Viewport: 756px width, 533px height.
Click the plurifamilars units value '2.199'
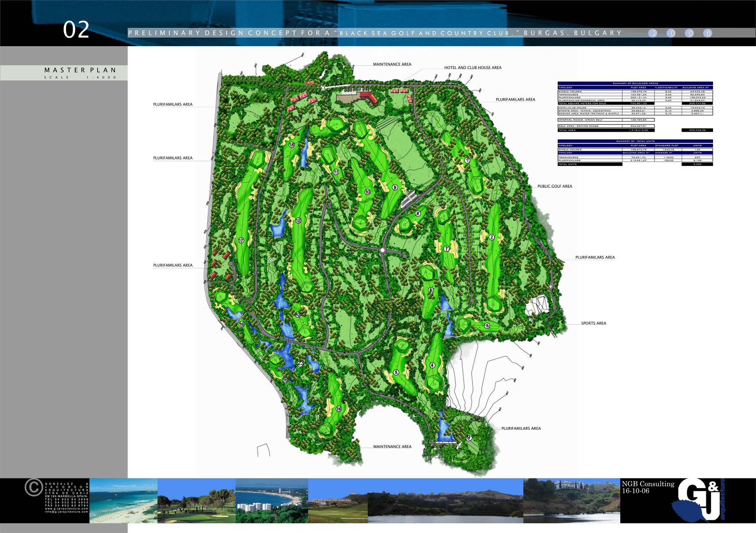(x=698, y=160)
